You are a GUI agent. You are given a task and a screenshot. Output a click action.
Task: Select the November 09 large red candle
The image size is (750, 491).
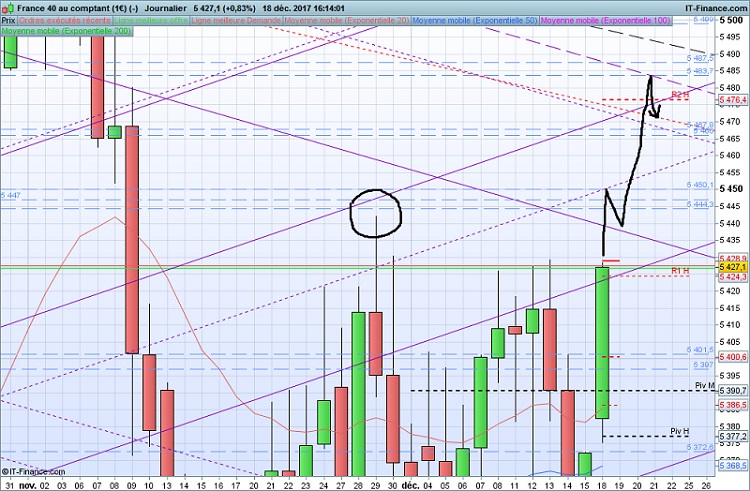(132, 240)
